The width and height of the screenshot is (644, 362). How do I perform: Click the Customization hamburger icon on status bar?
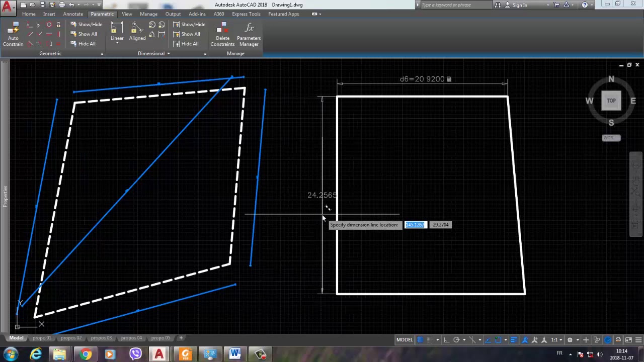pos(637,340)
